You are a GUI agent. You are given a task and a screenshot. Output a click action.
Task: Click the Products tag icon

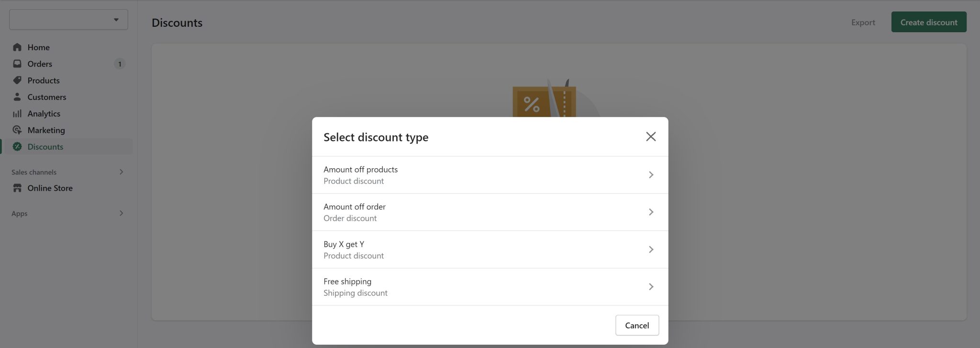click(x=17, y=80)
